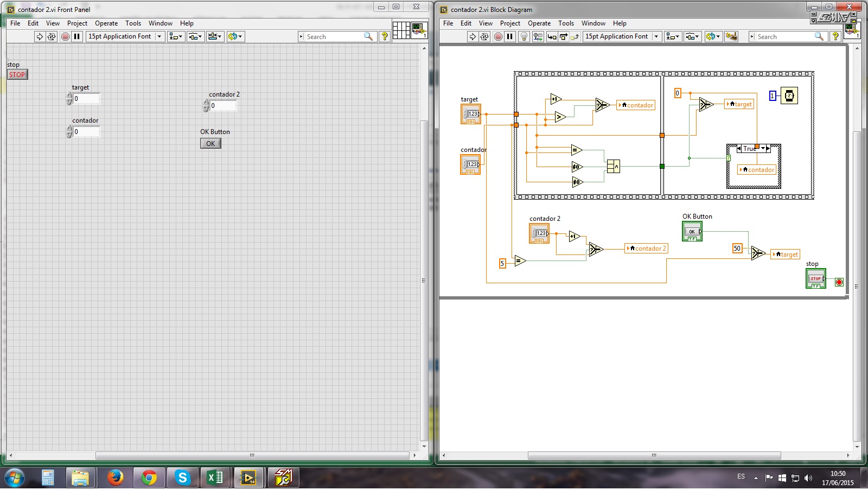Click Abort Execution in Block Diagram toolbar
Image resolution: width=868 pixels, height=490 pixels.
pyautogui.click(x=498, y=36)
